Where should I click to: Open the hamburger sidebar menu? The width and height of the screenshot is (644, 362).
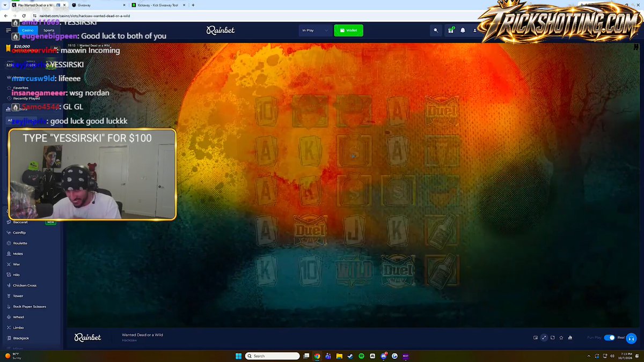pyautogui.click(x=8, y=31)
